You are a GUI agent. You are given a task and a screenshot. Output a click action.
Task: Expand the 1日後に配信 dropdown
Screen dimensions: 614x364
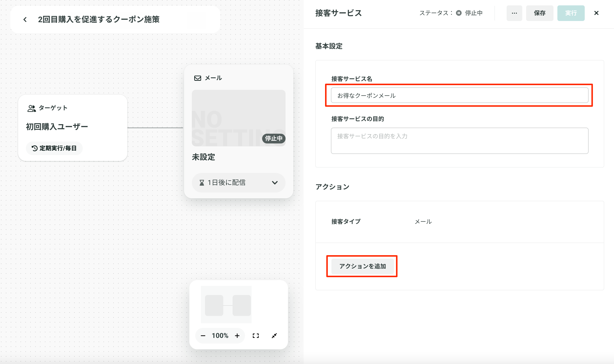click(x=238, y=182)
